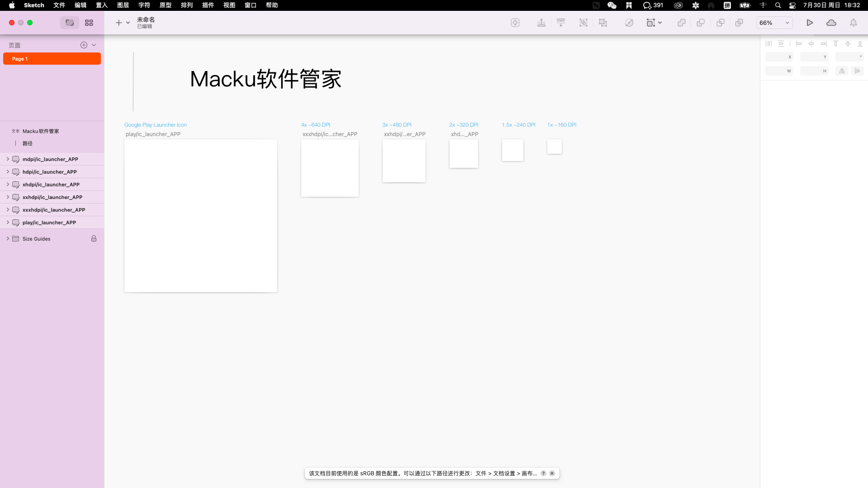868x488 pixels.
Task: Add a new page with plus icon
Action: pos(84,45)
